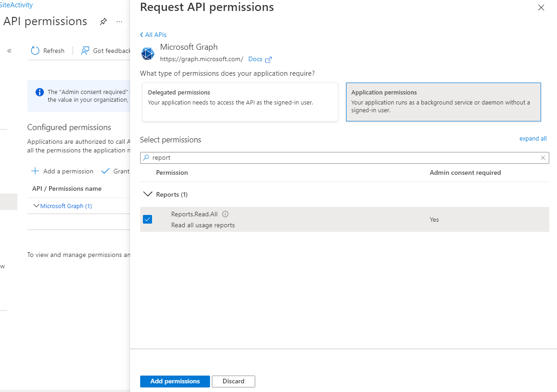
Task: Select the Application permissions card
Action: click(443, 102)
